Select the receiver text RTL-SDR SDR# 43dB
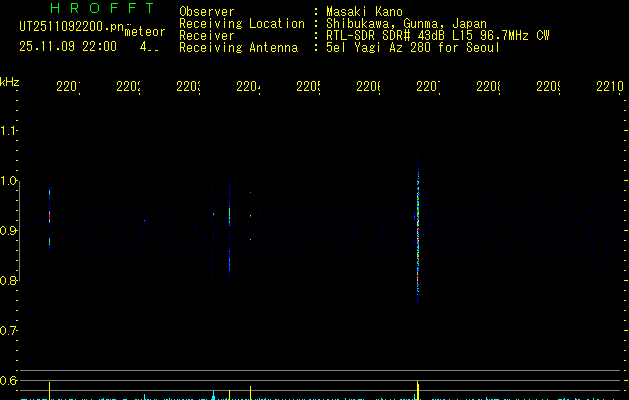This screenshot has height=400, width=629. 386,36
